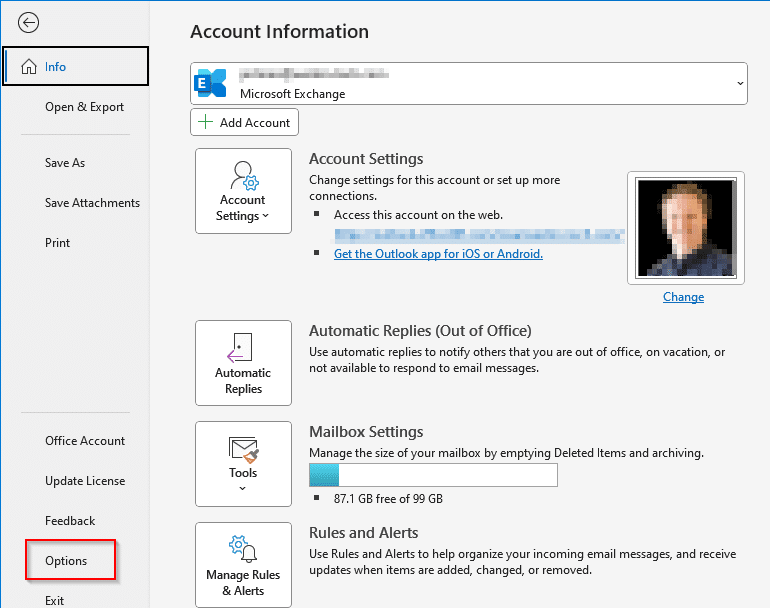Open the Feedback page
770x608 pixels.
[70, 521]
